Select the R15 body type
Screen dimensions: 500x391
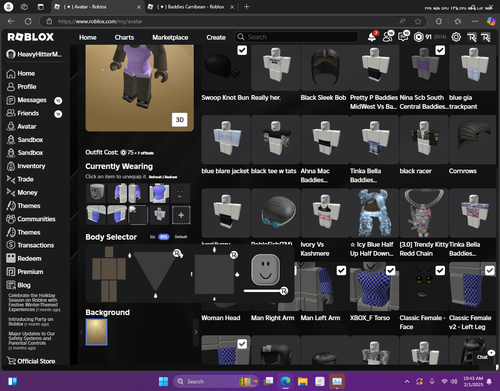[x=163, y=237]
